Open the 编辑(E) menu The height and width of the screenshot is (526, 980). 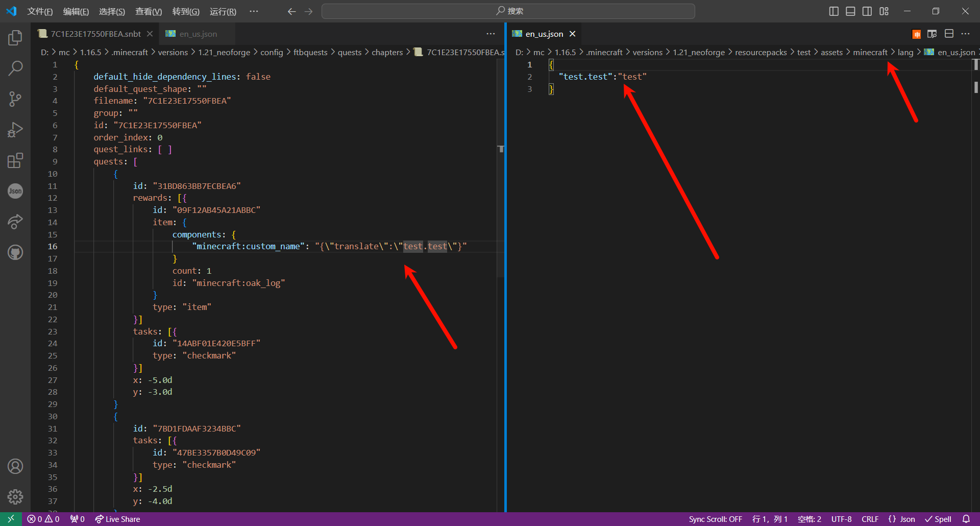click(76, 11)
